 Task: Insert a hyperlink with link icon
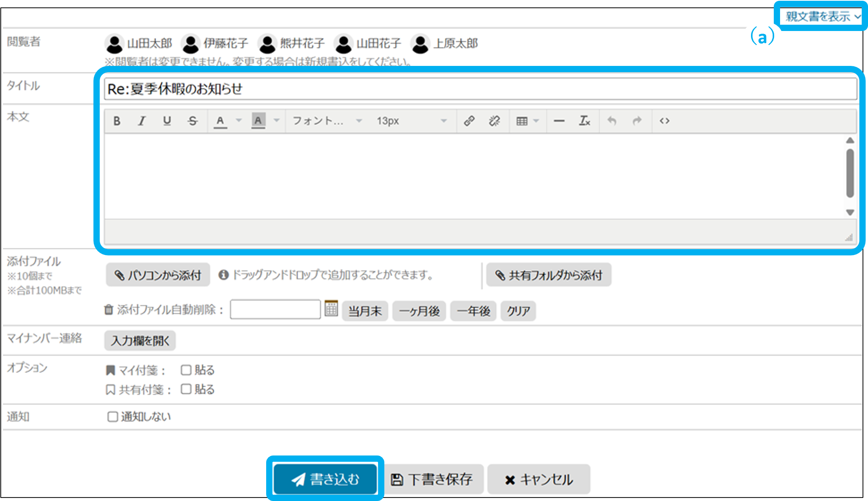coord(469,121)
